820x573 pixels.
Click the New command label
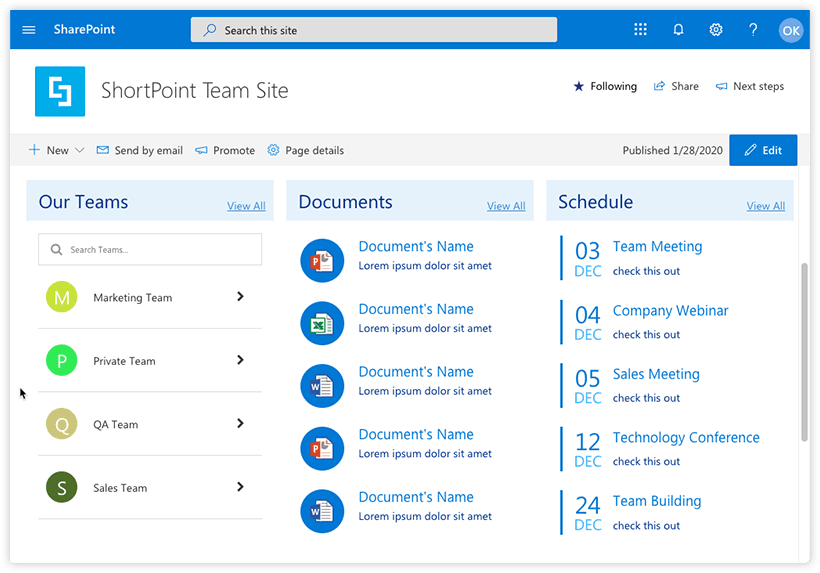(58, 151)
